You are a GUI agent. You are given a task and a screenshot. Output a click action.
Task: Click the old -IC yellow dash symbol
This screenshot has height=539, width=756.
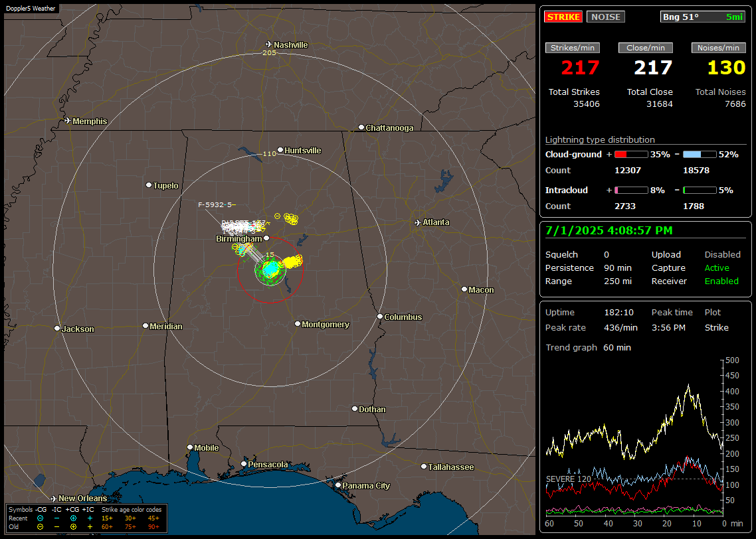click(x=56, y=527)
